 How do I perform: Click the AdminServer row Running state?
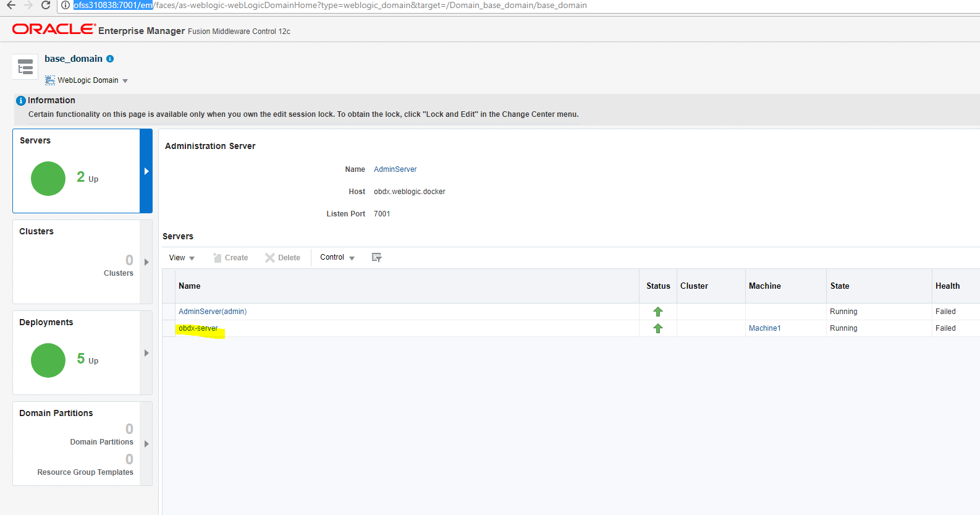843,312
